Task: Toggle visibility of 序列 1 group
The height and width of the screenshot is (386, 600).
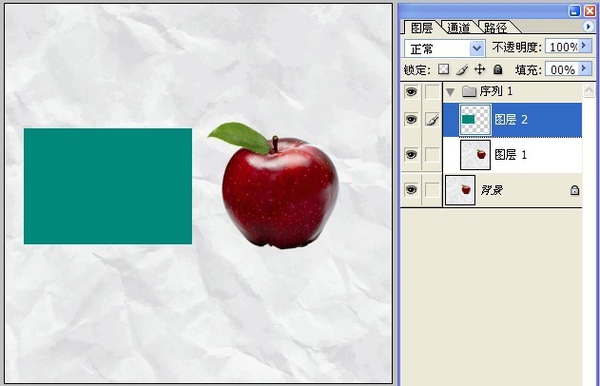Action: coord(411,91)
